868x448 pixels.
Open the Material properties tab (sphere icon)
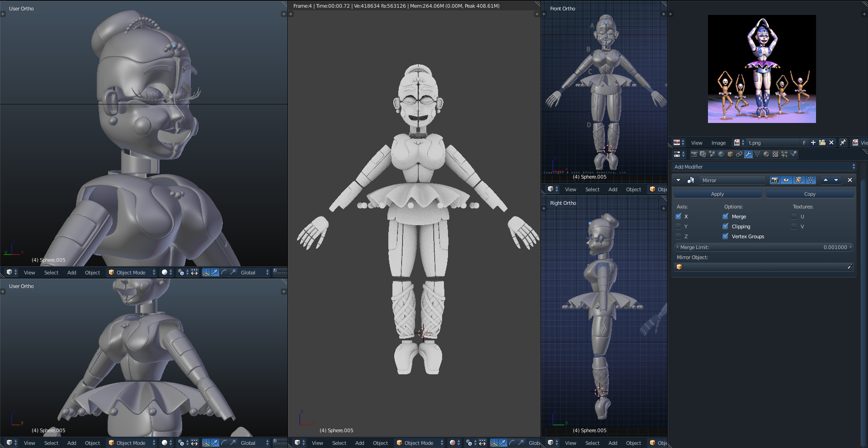[x=766, y=154]
